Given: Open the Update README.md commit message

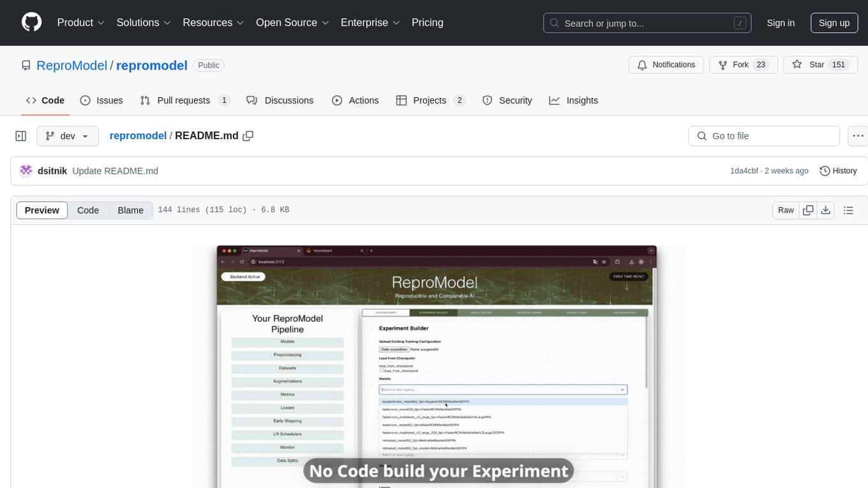Looking at the screenshot, I should (x=115, y=171).
